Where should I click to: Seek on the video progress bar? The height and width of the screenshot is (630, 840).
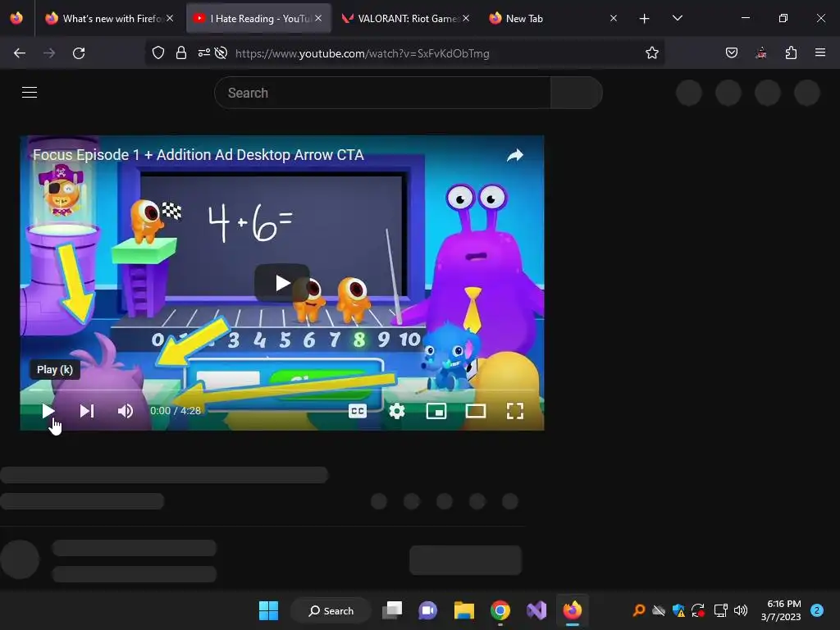[x=282, y=390]
